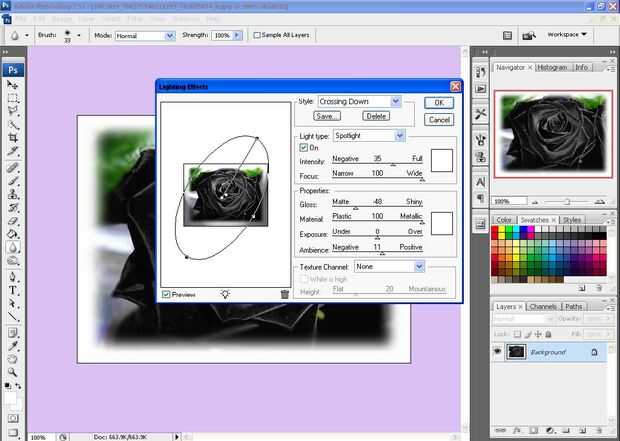Select the Eraser tool
The height and width of the screenshot is (441, 620).
pyautogui.click(x=12, y=221)
